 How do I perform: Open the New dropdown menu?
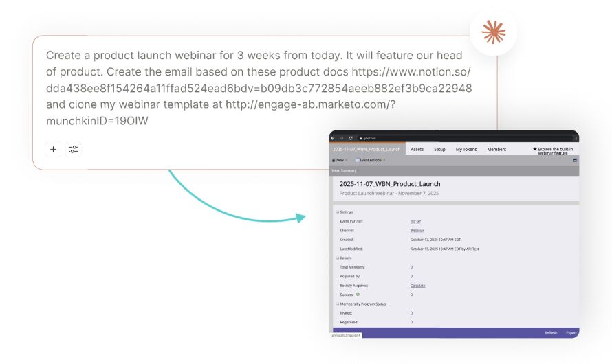[x=340, y=160]
